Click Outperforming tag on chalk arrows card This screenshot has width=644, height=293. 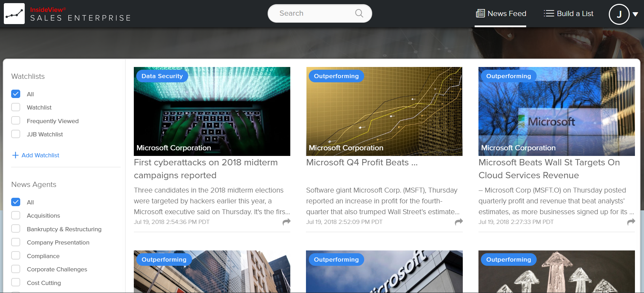508,260
